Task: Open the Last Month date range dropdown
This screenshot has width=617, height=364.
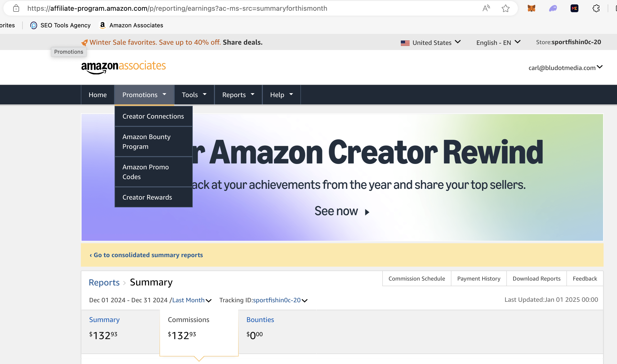Action: coord(192,300)
